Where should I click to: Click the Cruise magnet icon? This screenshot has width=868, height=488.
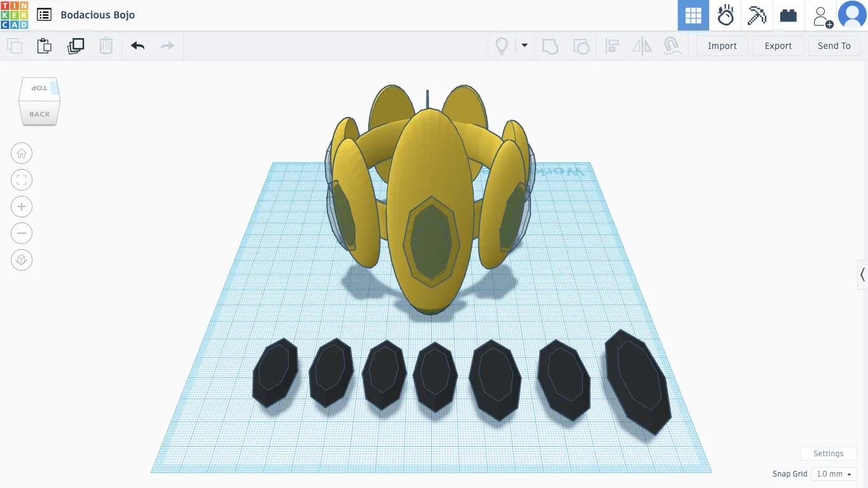tap(672, 46)
